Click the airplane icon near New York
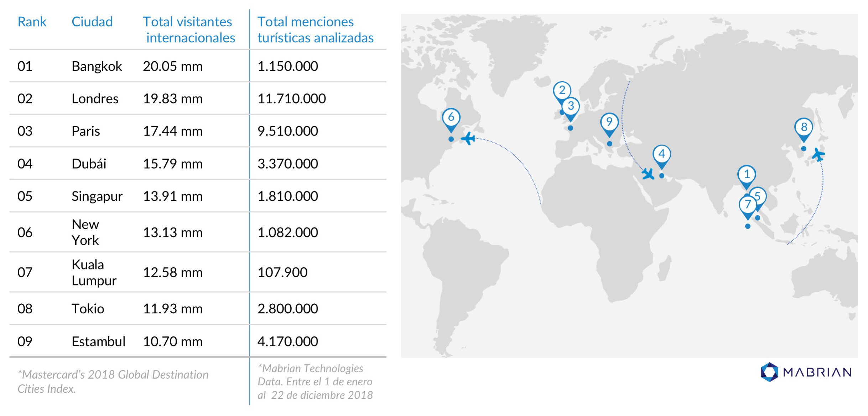868x416 pixels. (468, 138)
